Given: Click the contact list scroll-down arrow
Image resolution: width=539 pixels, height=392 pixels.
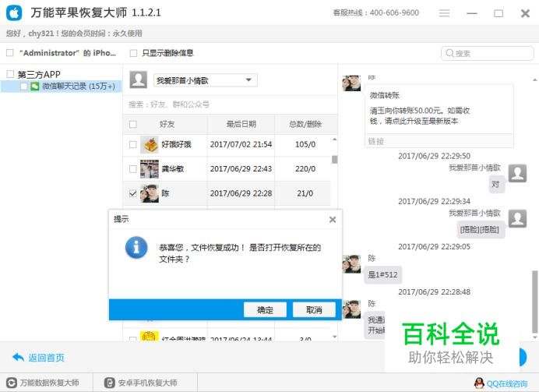Looking at the screenshot, I should 334,337.
